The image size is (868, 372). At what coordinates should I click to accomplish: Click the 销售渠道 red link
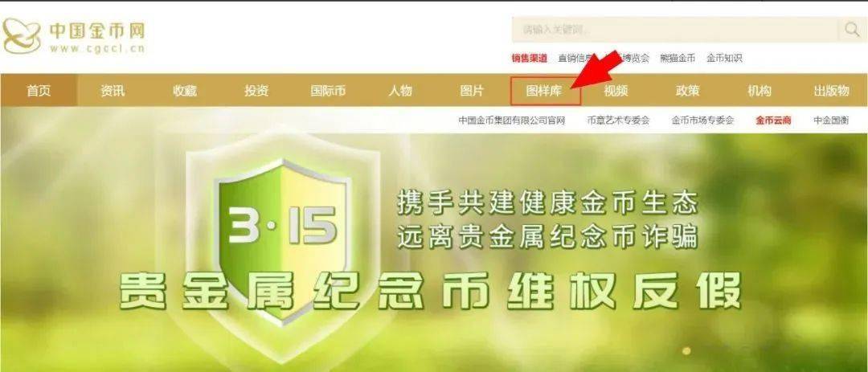[529, 58]
